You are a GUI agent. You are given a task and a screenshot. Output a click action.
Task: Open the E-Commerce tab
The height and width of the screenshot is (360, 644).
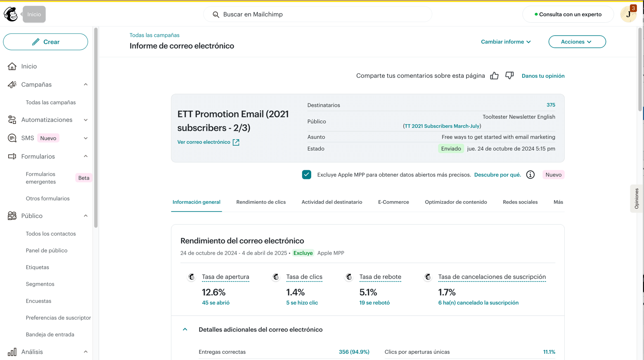pyautogui.click(x=393, y=202)
